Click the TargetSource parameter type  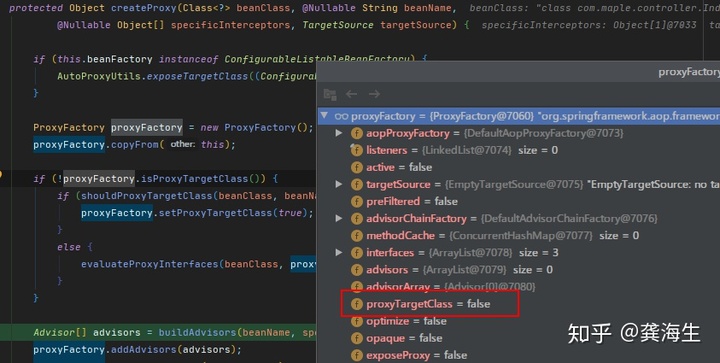click(x=338, y=25)
